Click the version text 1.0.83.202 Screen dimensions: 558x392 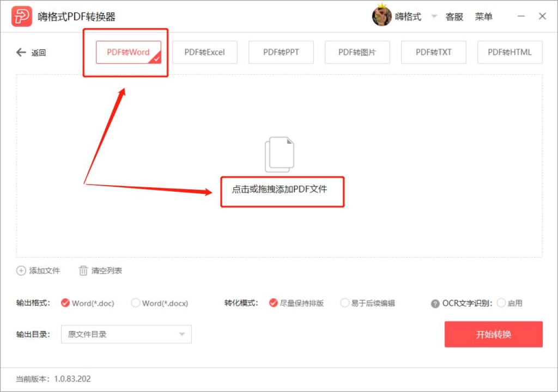tap(72, 379)
